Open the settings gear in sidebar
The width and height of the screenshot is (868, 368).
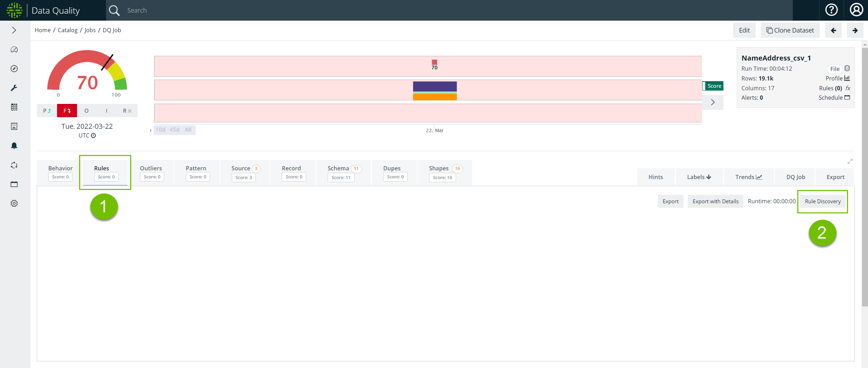click(14, 203)
